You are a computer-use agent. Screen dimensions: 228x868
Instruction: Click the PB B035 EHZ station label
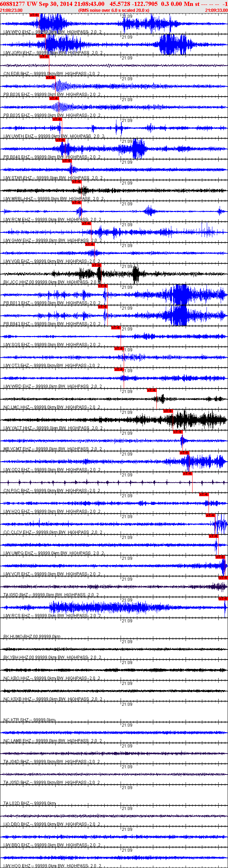[52, 115]
